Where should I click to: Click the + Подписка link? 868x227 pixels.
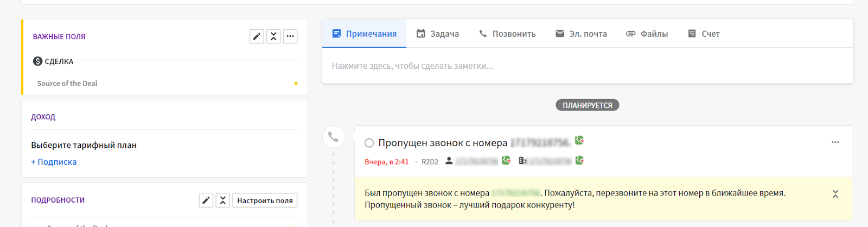coord(54,162)
